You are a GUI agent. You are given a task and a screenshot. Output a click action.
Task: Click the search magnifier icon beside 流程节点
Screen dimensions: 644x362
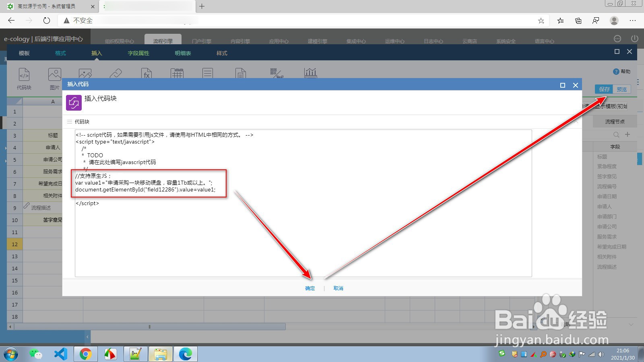coord(616,135)
